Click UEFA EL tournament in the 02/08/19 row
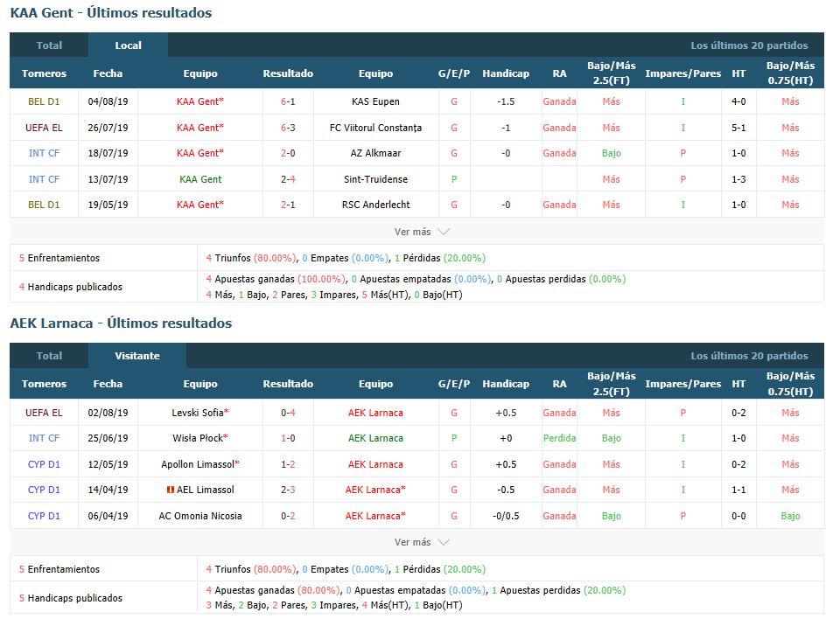 (x=44, y=413)
